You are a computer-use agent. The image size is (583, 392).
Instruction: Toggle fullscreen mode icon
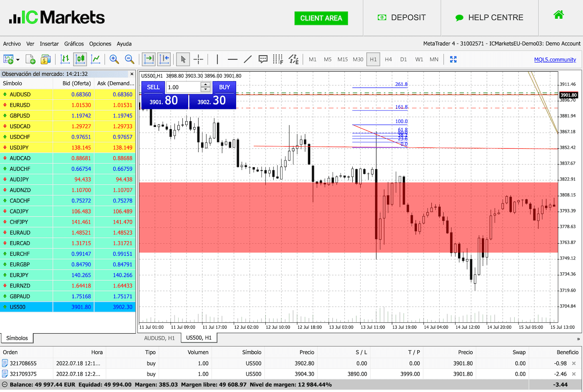pyautogui.click(x=453, y=60)
